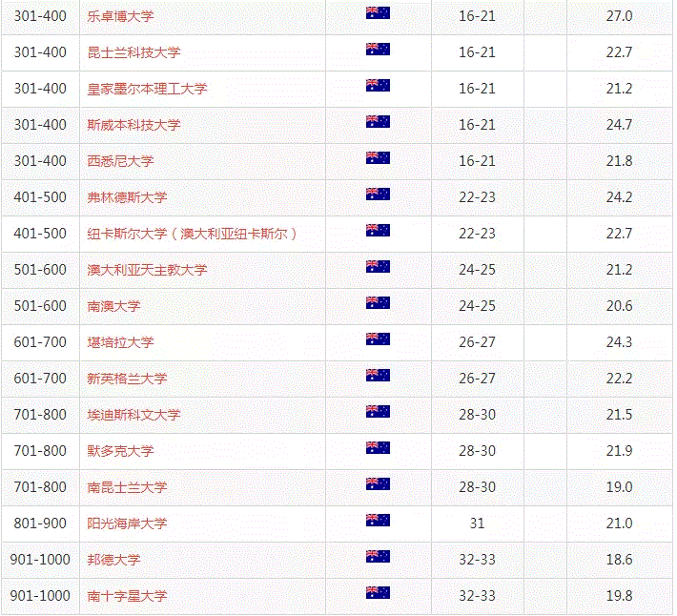Select score 24.2 in 弗林德斯大学 row
Viewport: 677px width, 616px height.
coord(619,197)
